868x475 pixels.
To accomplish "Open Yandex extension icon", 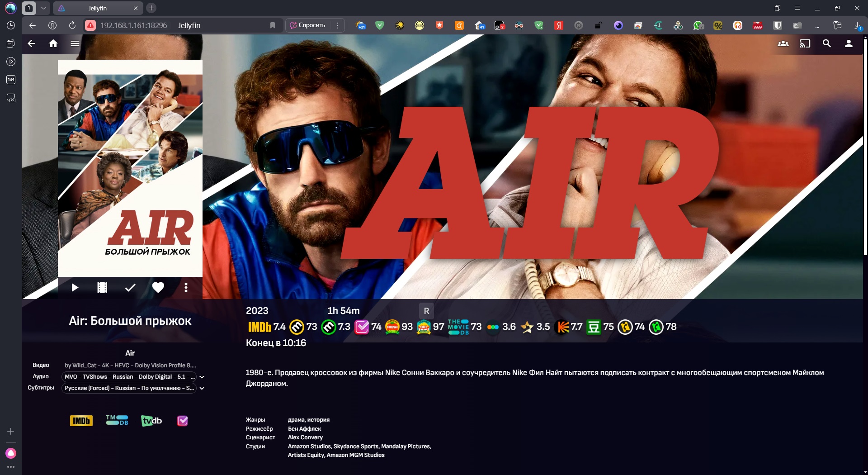I will (559, 25).
